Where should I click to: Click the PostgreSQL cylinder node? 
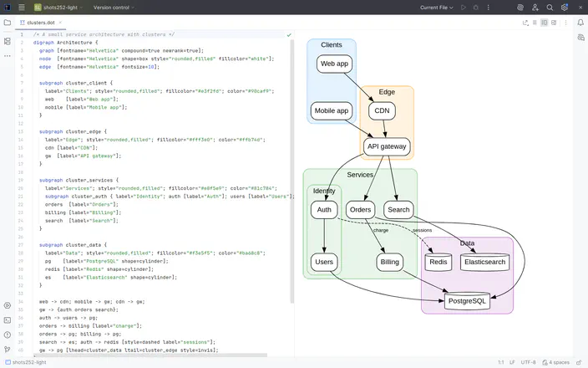[467, 301]
